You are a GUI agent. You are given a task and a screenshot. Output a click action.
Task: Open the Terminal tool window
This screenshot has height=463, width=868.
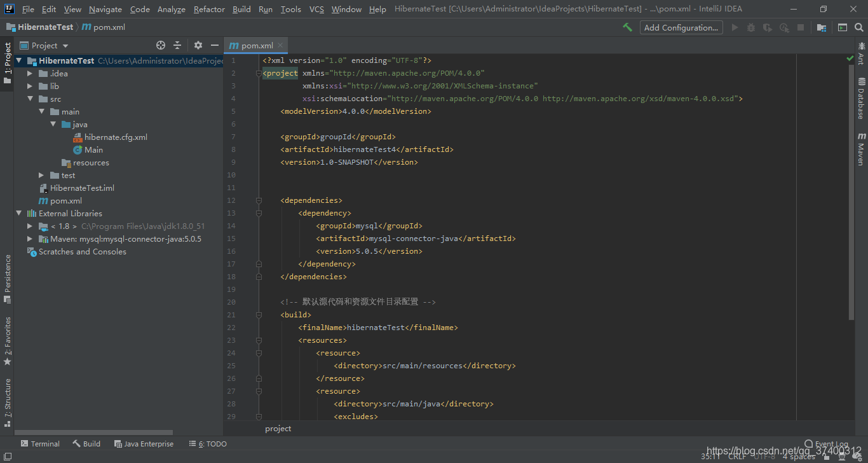[40, 444]
